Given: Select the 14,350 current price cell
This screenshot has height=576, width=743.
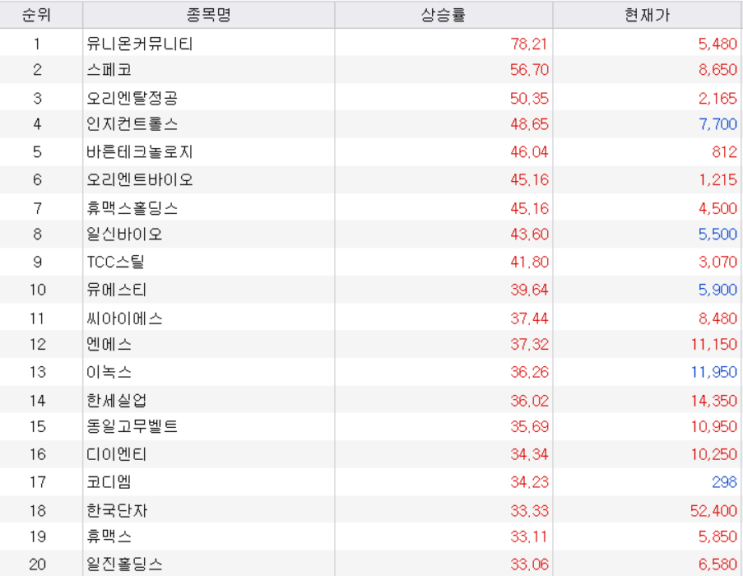Looking at the screenshot, I should point(714,400).
